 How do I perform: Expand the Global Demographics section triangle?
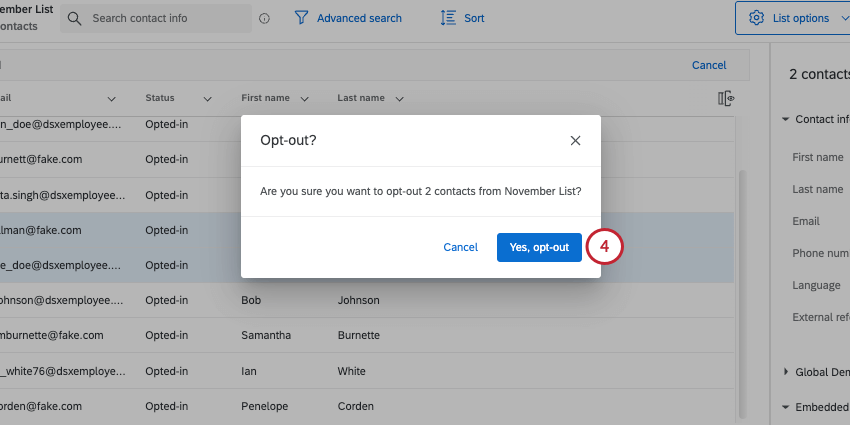tap(785, 372)
